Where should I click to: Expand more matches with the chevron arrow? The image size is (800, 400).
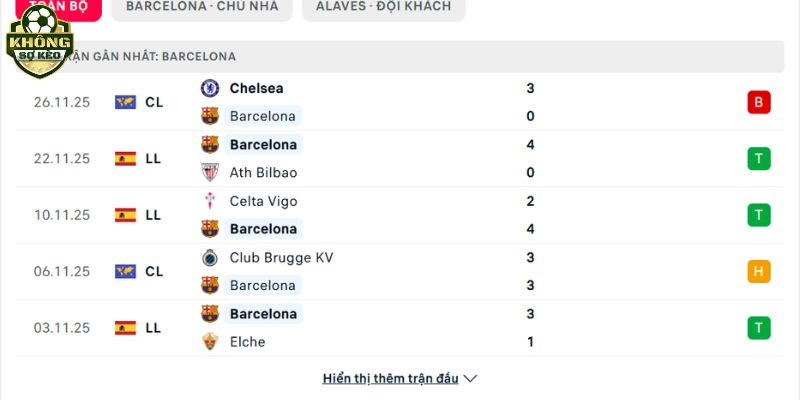(471, 379)
